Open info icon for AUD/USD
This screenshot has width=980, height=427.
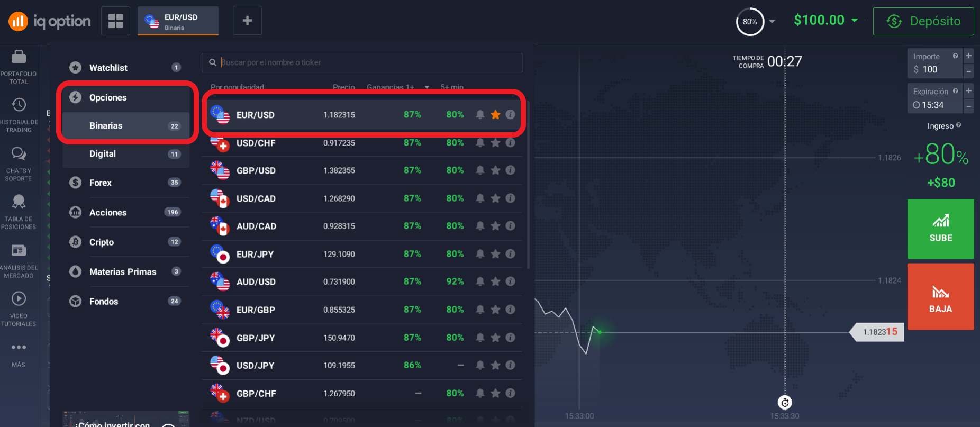(x=510, y=281)
